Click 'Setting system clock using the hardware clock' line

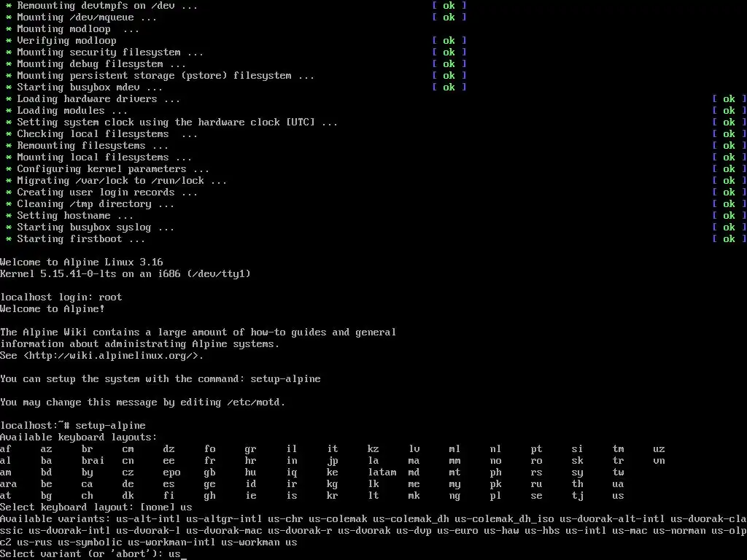click(177, 122)
